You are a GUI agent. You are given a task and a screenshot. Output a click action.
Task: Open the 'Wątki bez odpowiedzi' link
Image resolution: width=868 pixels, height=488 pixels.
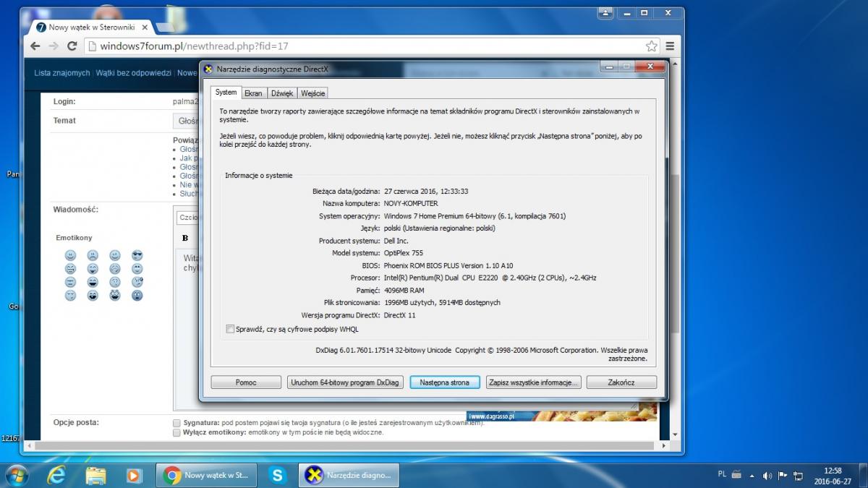[x=133, y=73]
